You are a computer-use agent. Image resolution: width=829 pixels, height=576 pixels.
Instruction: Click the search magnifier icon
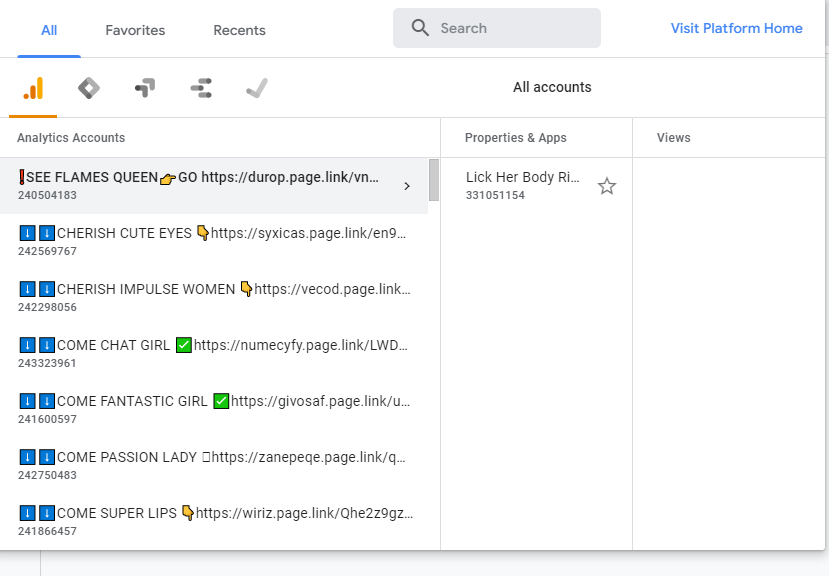[x=420, y=28]
